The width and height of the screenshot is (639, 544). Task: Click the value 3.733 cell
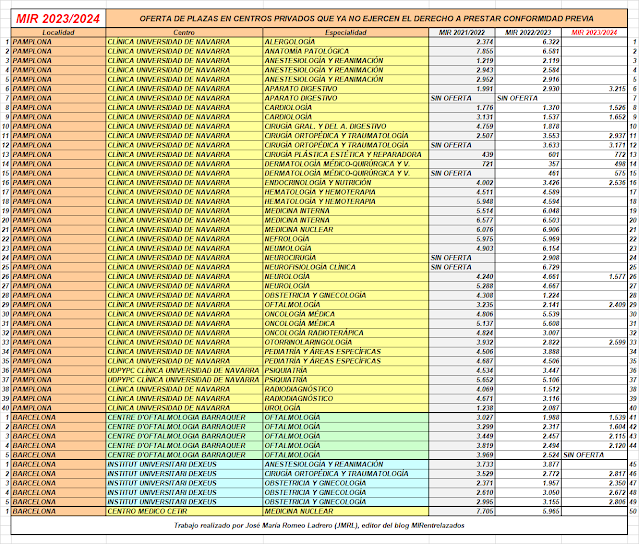point(462,464)
